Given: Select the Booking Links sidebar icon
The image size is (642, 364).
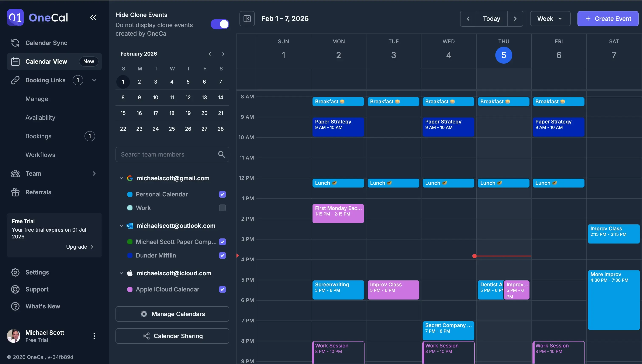Looking at the screenshot, I should pos(15,80).
